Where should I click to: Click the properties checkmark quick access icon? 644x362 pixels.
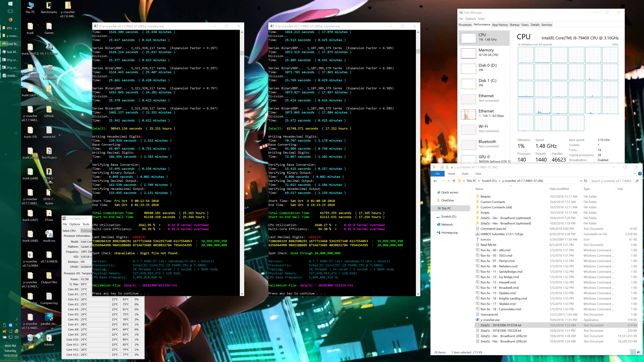(442, 167)
